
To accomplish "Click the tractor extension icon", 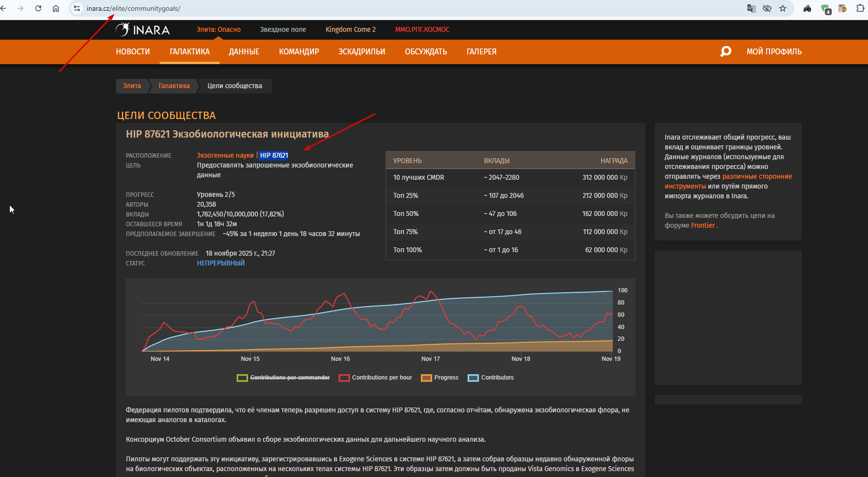I will pyautogui.click(x=807, y=8).
